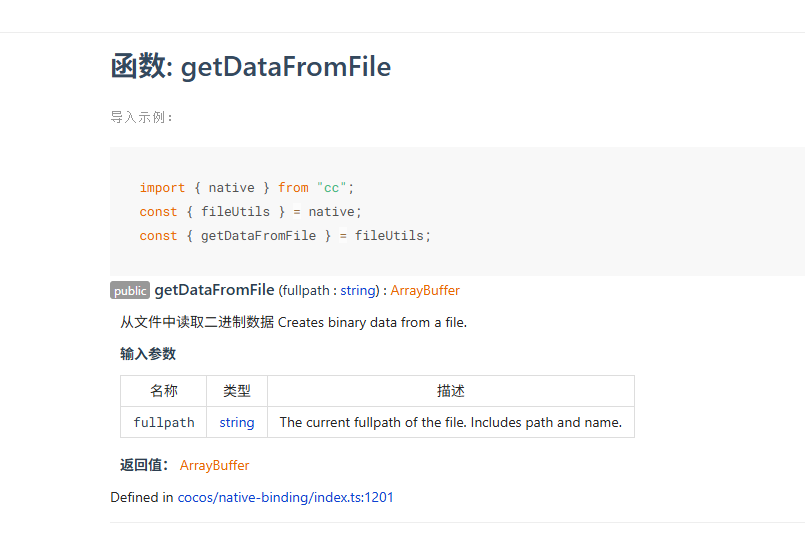Click string link in parameters table
Image resolution: width=805 pixels, height=555 pixels.
237,423
